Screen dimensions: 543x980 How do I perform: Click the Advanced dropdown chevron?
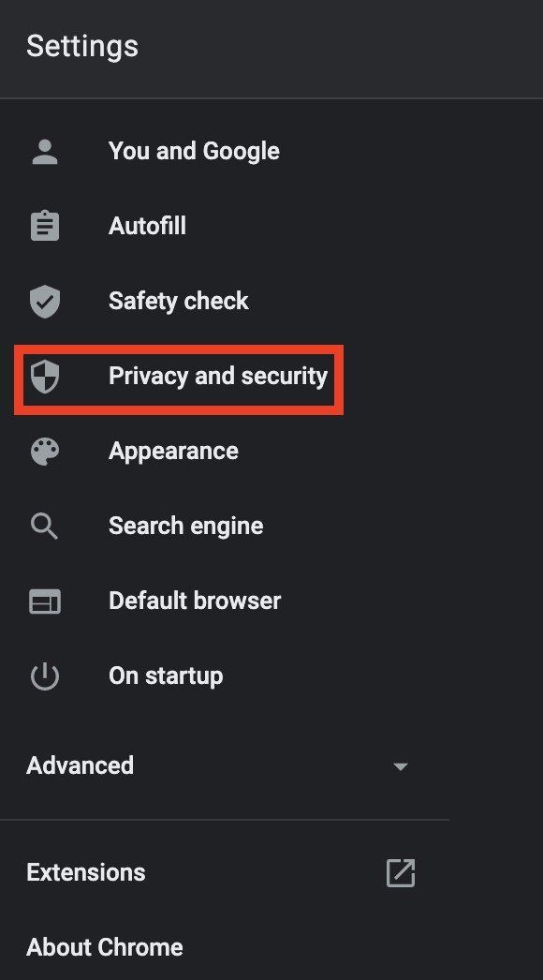click(x=401, y=766)
